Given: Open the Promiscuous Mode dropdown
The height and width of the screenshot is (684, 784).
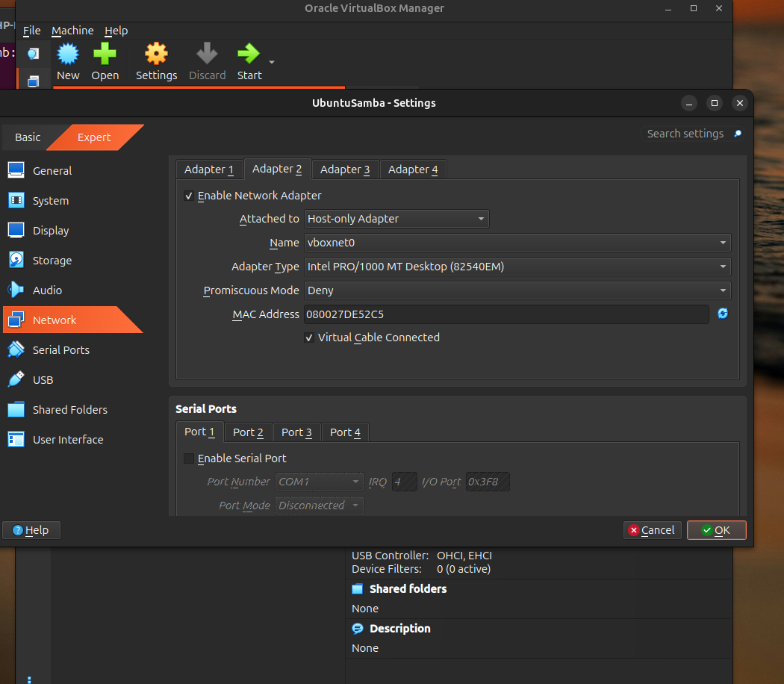Looking at the screenshot, I should 517,290.
